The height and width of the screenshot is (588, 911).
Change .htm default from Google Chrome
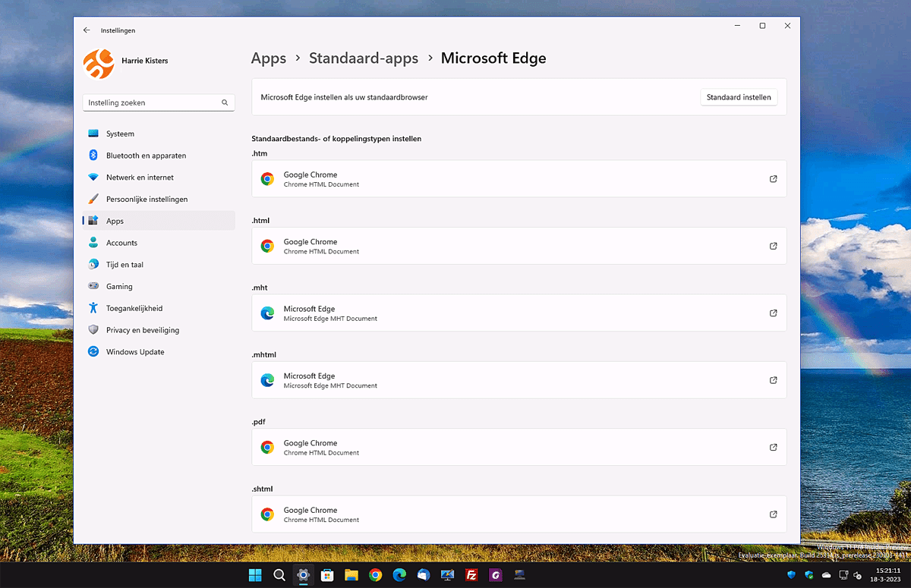519,179
